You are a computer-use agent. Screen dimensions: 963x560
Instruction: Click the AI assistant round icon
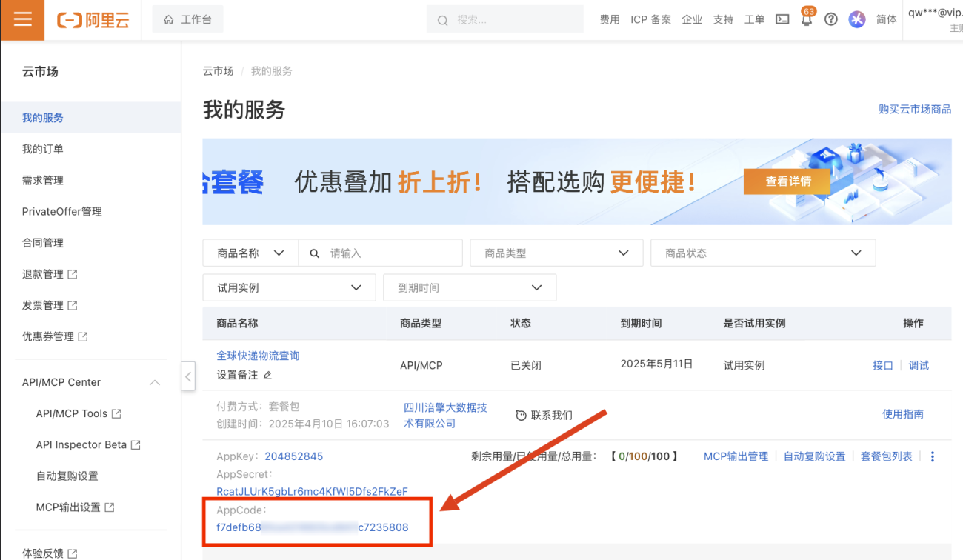[x=857, y=20]
